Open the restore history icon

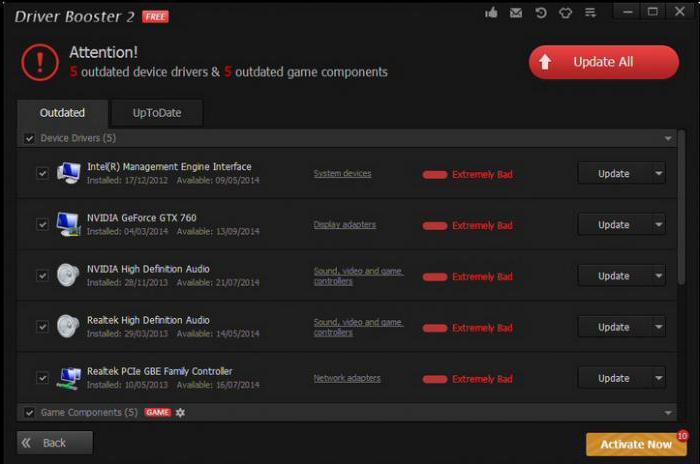coord(541,13)
